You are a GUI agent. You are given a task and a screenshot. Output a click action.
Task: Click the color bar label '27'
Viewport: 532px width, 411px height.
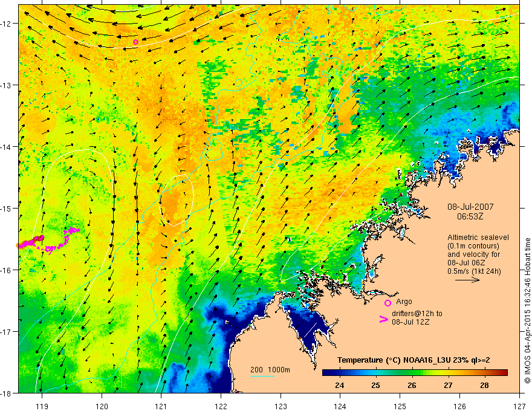(448, 385)
